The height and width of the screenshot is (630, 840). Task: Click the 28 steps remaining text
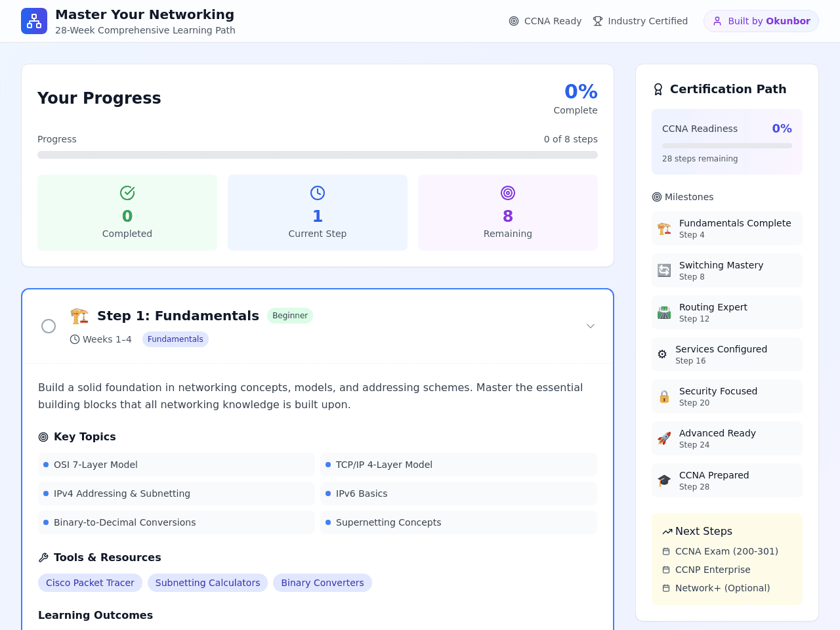click(700, 159)
